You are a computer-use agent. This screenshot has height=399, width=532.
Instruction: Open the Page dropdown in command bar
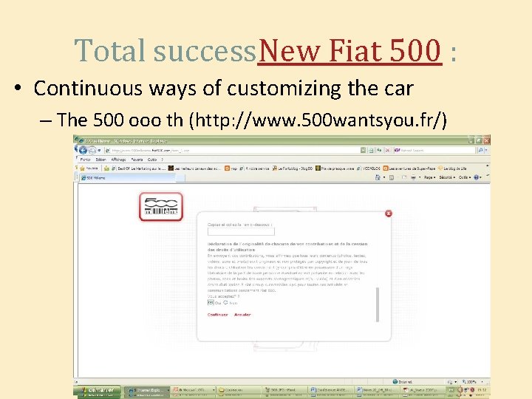click(x=429, y=177)
